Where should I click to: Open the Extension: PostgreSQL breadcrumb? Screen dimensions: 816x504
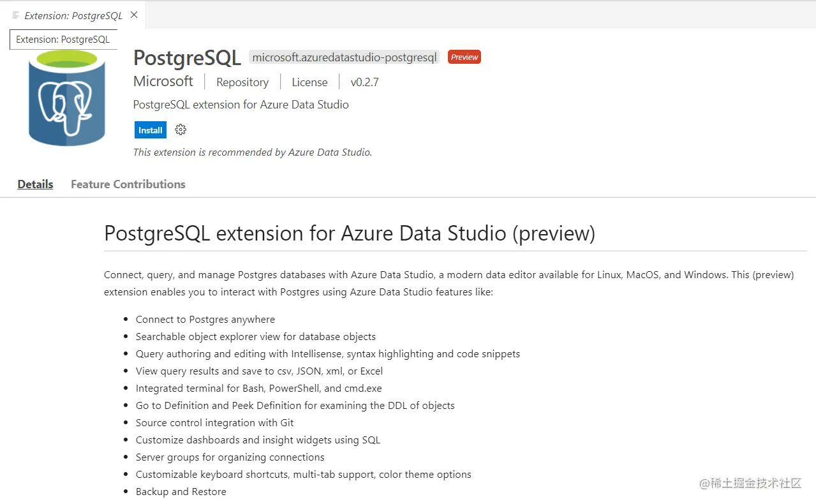click(63, 39)
